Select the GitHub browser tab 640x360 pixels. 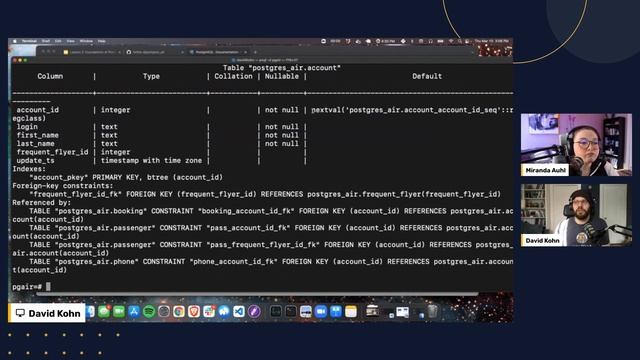155,52
